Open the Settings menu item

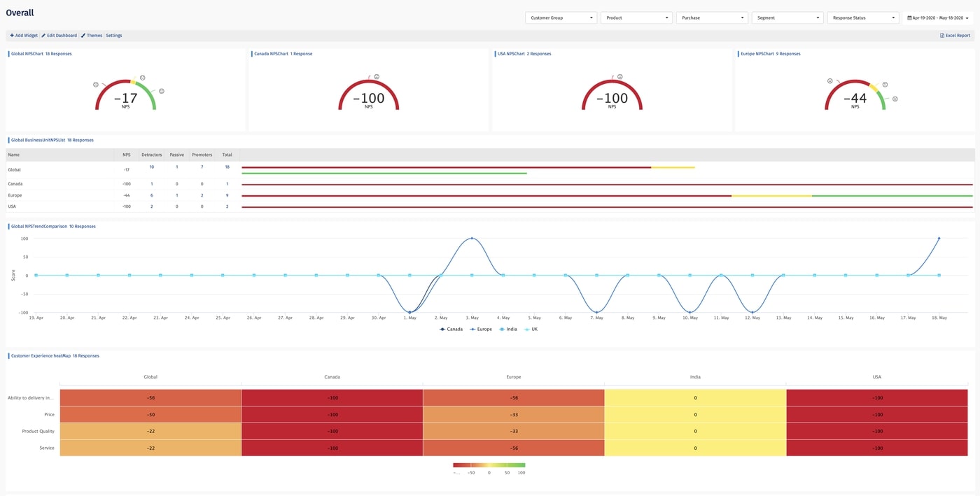114,36
